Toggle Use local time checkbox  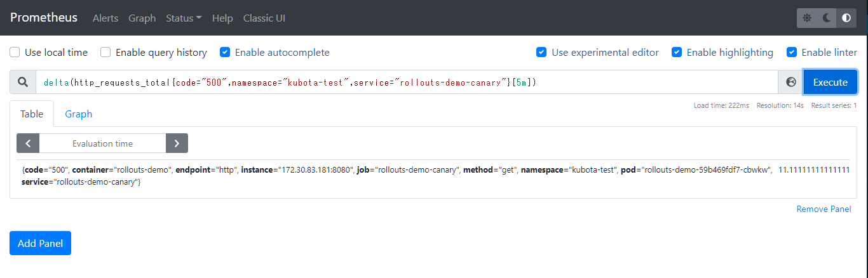pyautogui.click(x=15, y=52)
